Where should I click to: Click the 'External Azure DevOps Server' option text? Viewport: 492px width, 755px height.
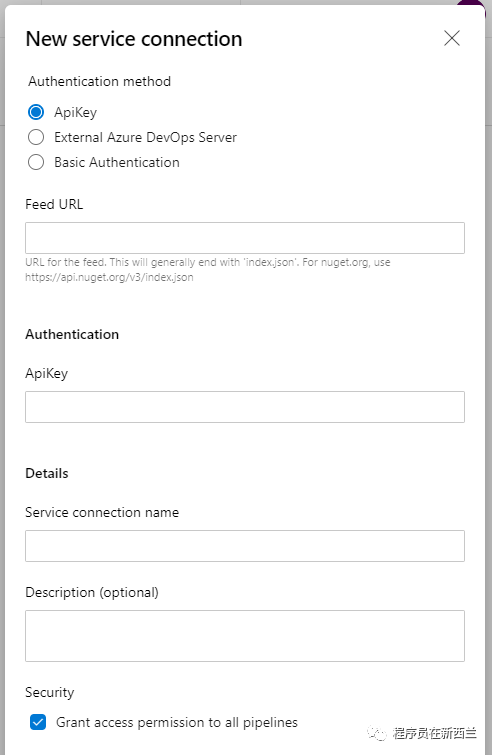click(x=145, y=137)
